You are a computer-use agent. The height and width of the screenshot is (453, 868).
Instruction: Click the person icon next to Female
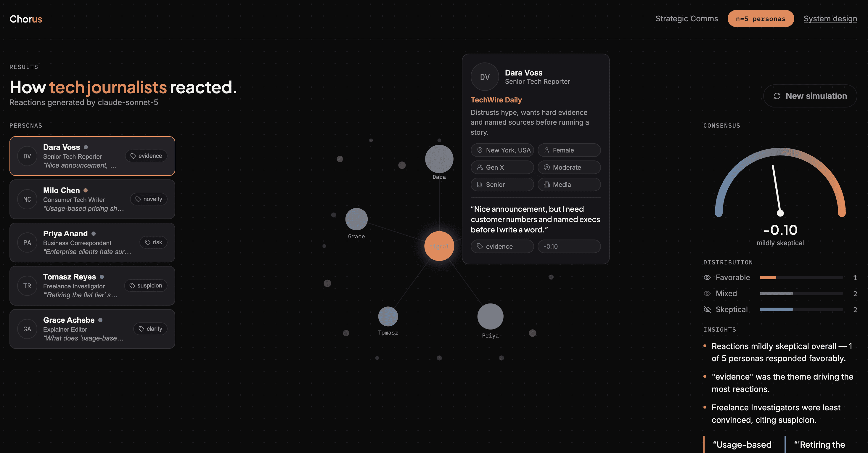546,150
